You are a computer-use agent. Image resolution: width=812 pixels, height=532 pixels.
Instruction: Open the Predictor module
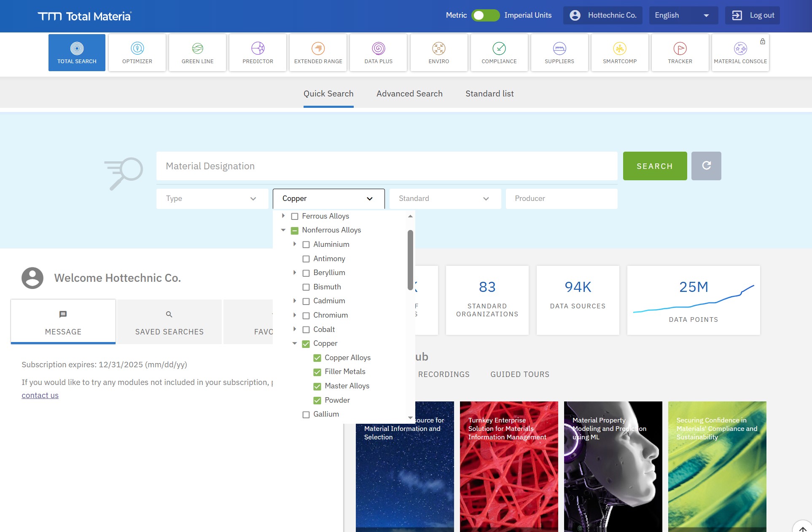click(258, 53)
